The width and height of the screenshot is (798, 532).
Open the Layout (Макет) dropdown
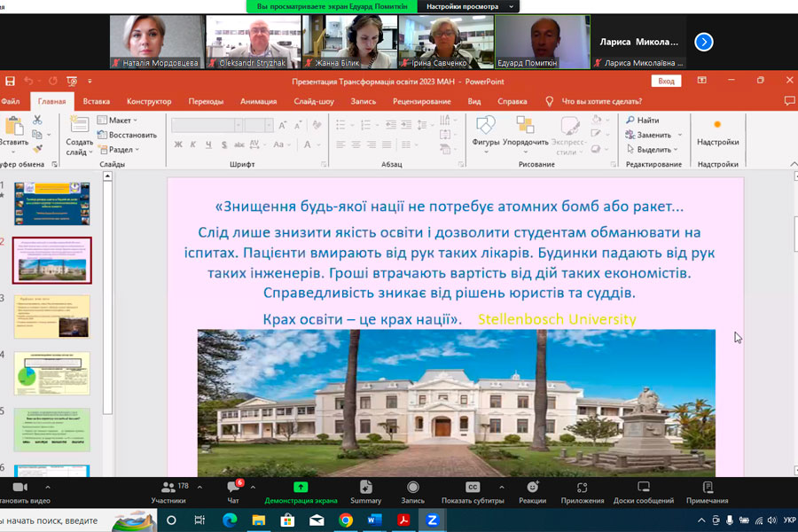click(x=118, y=121)
